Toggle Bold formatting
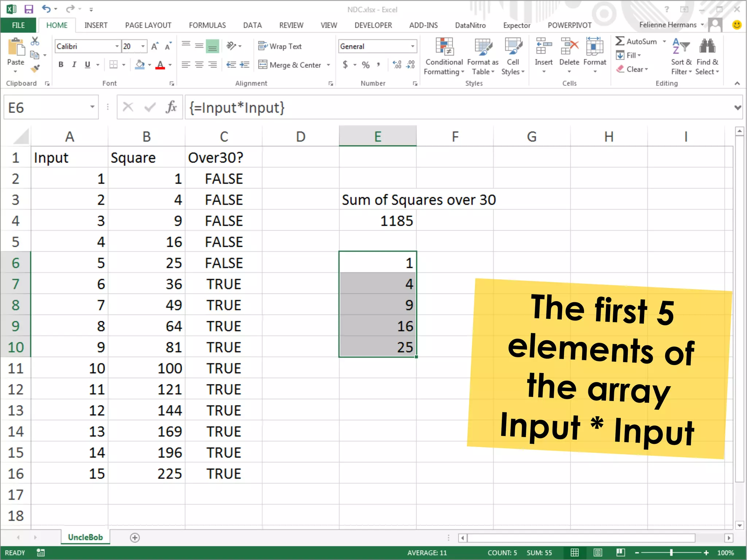This screenshot has width=747, height=560. click(61, 65)
